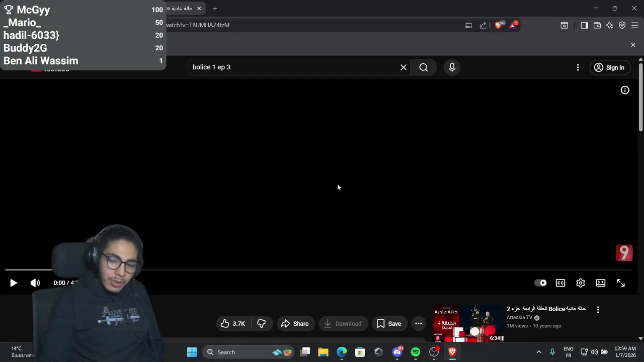Open the Brave main hamburger menu
644x362 pixels.
635,25
